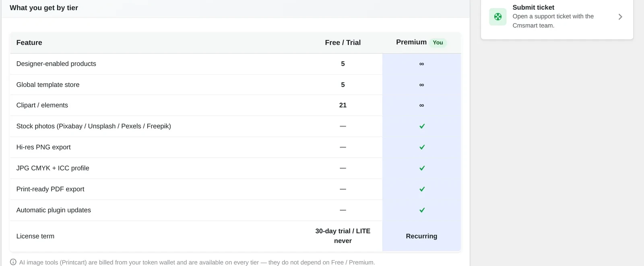Select the 'Automatic plugin updates' row label
Viewport: 644px width, 266px height.
coord(54,210)
